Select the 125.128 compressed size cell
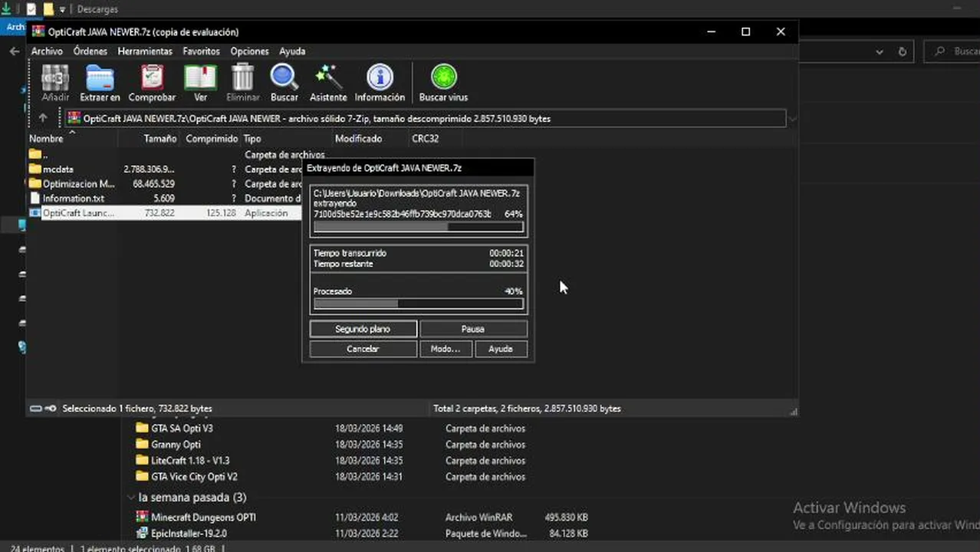Image resolution: width=980 pixels, height=552 pixels. point(221,212)
